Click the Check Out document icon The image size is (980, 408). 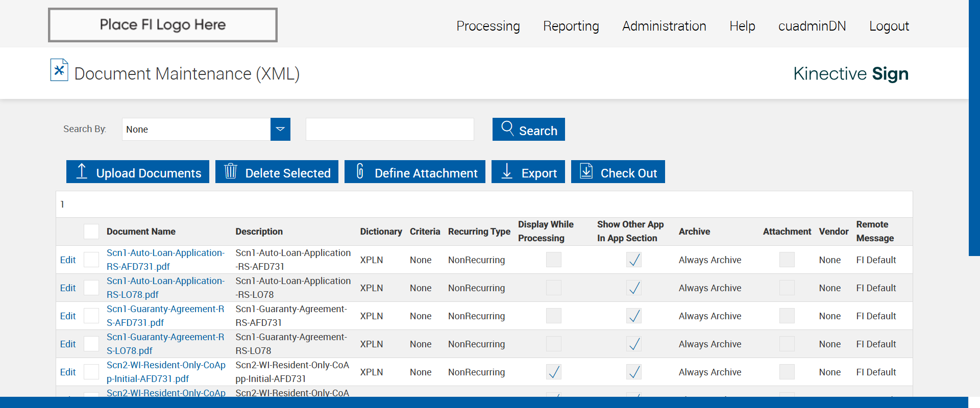[586, 171]
